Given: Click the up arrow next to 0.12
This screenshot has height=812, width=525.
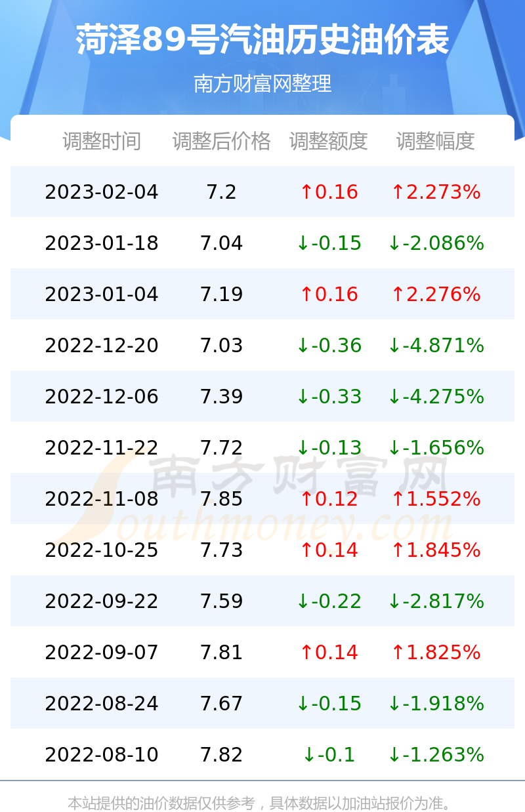Looking at the screenshot, I should (x=306, y=499).
